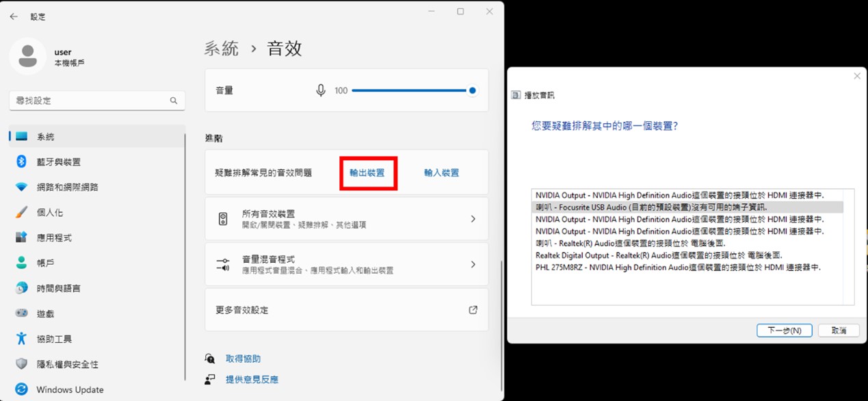Click the microphone icon next to volume
Image resolution: width=868 pixels, height=401 pixels.
click(x=320, y=90)
